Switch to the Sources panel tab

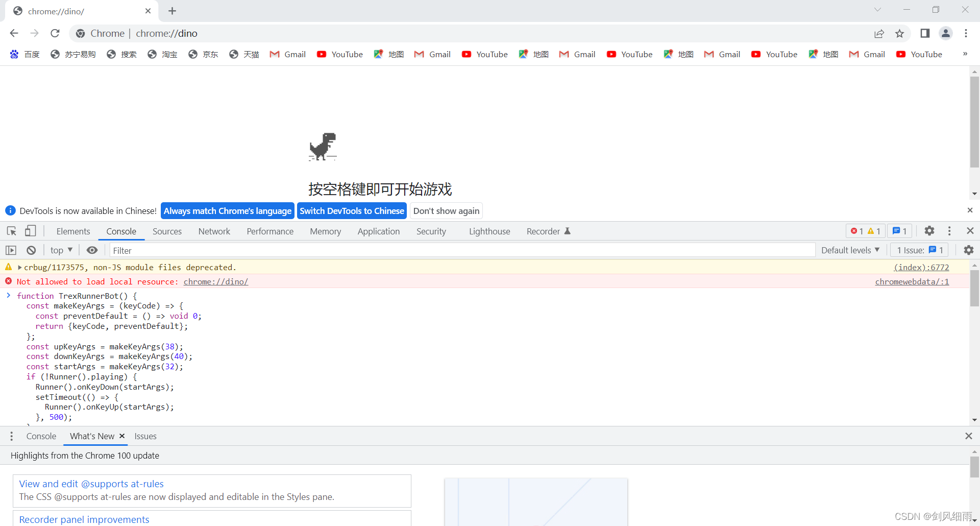[167, 231]
